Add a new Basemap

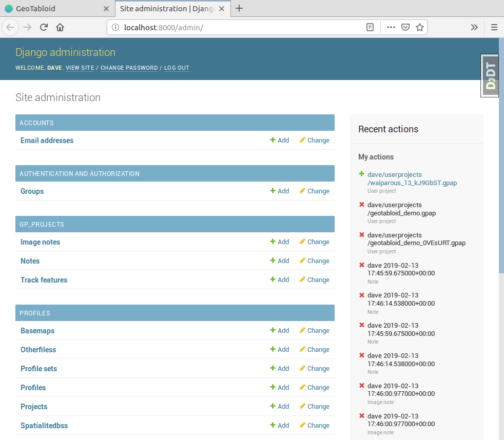coord(280,330)
